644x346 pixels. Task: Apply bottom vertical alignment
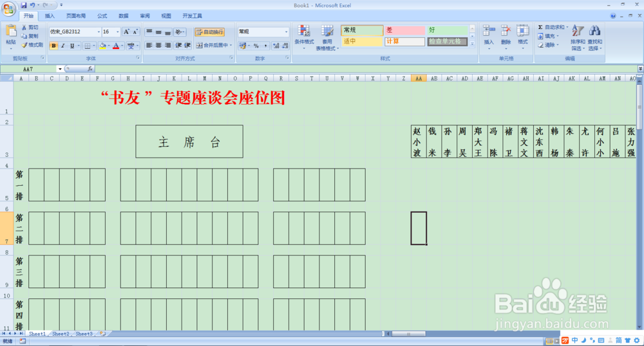point(167,32)
